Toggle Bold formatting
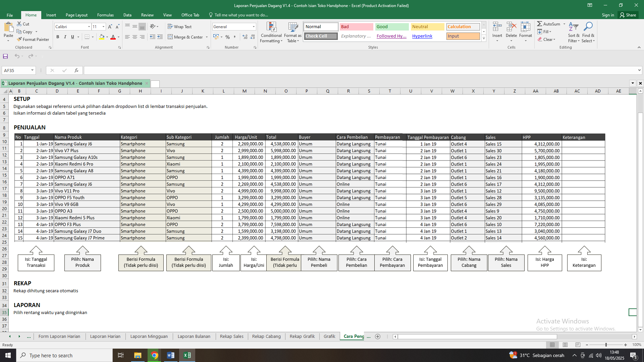The height and width of the screenshot is (362, 644). point(58,37)
